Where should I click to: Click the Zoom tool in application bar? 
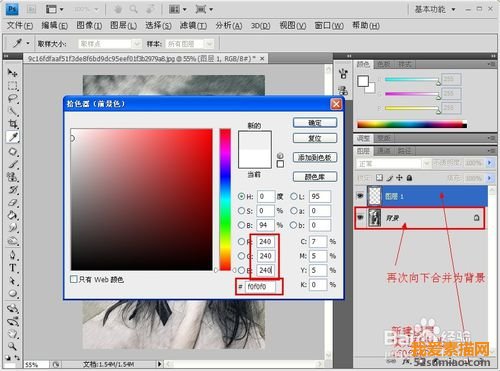pyautogui.click(x=134, y=9)
